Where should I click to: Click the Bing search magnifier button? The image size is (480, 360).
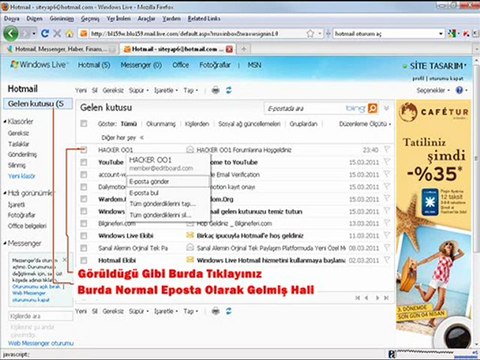point(373,108)
